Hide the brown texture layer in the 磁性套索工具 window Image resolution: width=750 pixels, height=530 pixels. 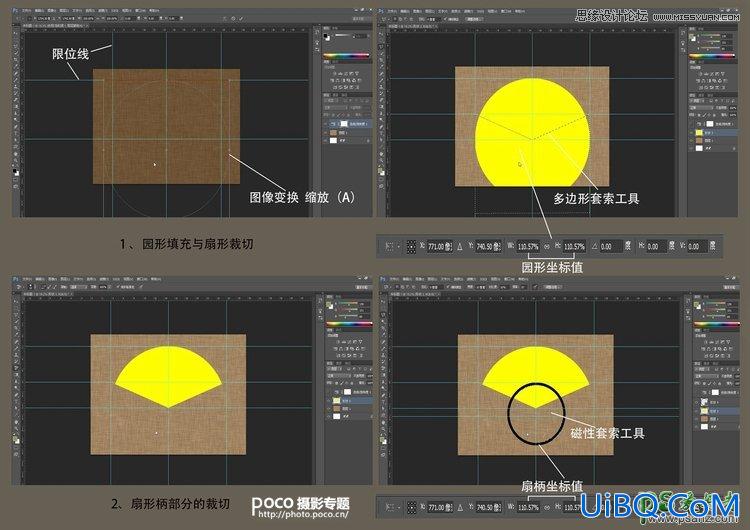point(696,419)
